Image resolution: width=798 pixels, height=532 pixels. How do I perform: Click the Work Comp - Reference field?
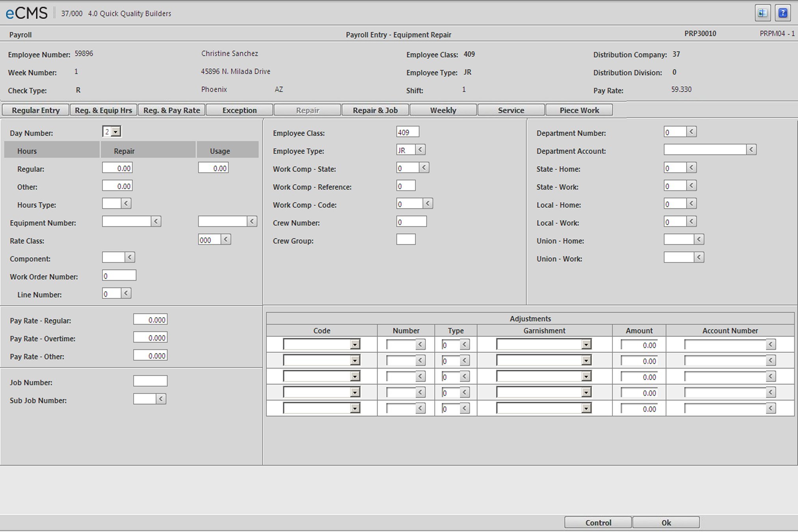(x=406, y=186)
